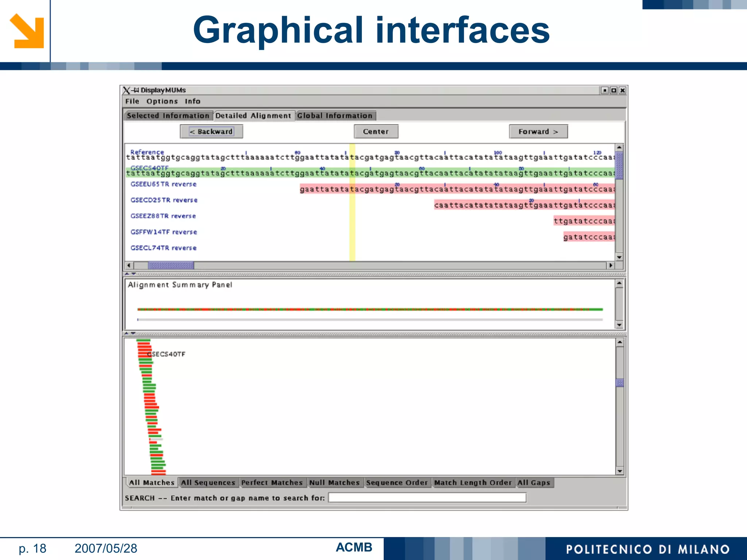Collapse divider arrows above Alignment Summary Panel
Screen dimensions: 747x560
(x=130, y=274)
